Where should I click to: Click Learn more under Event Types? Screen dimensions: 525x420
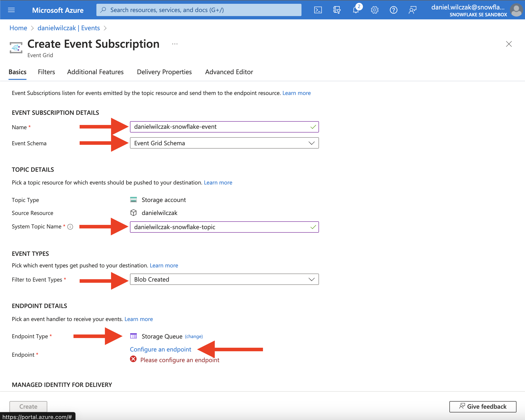pyautogui.click(x=164, y=265)
